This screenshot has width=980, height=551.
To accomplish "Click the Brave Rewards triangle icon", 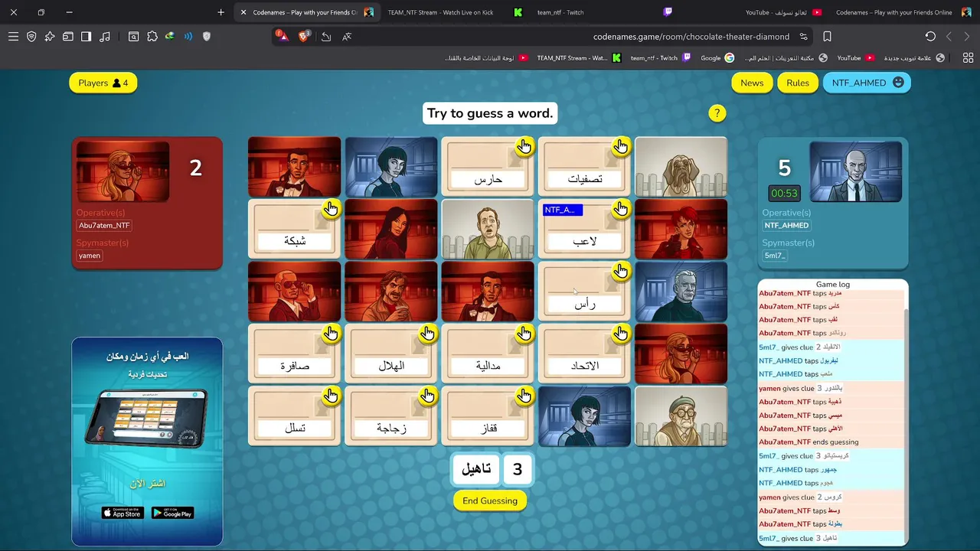I will (x=283, y=36).
